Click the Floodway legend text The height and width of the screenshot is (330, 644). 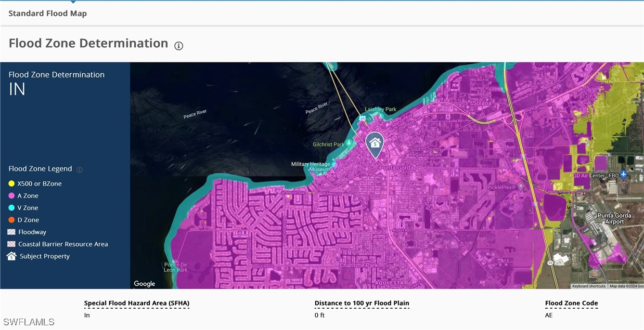tap(32, 232)
